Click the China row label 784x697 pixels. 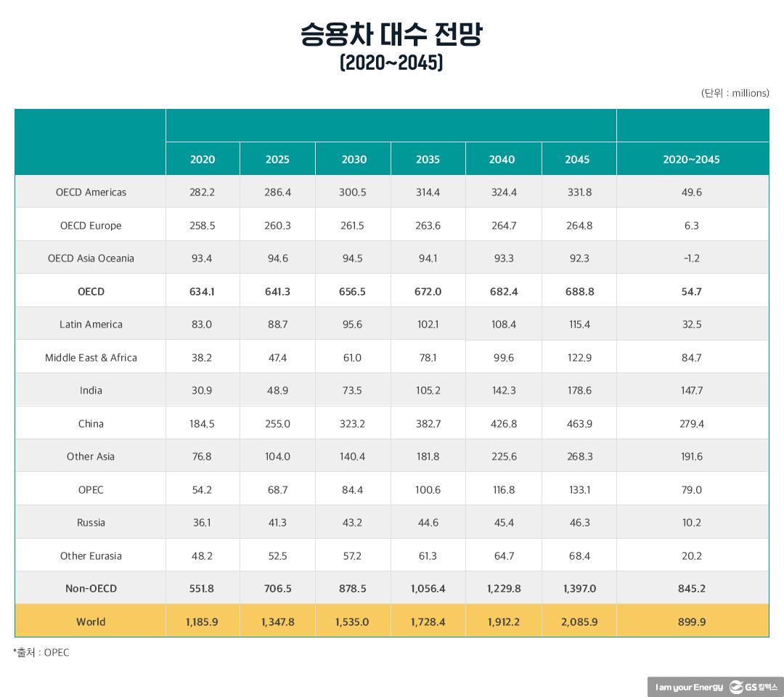[91, 423]
